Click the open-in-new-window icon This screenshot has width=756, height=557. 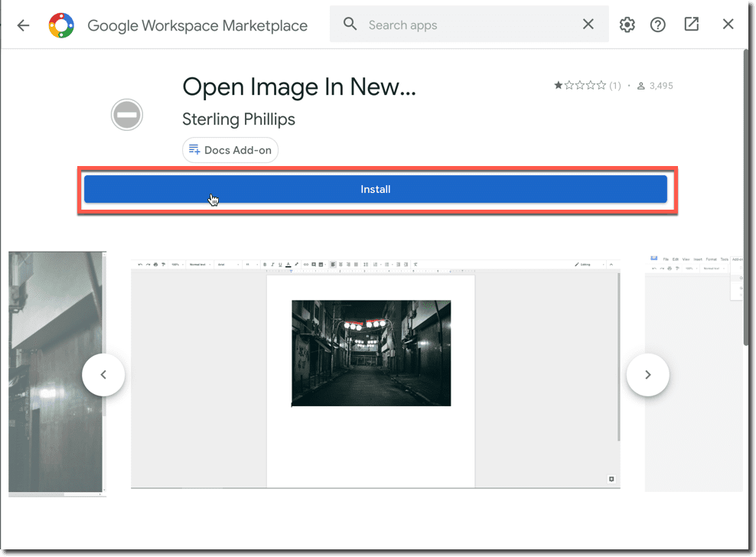click(691, 24)
